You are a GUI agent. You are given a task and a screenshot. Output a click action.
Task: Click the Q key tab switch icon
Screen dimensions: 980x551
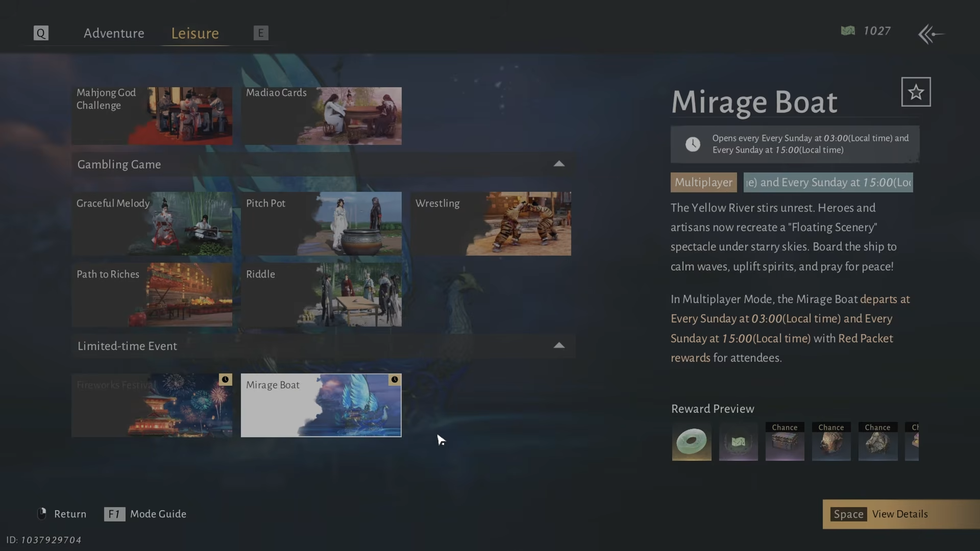click(x=41, y=33)
